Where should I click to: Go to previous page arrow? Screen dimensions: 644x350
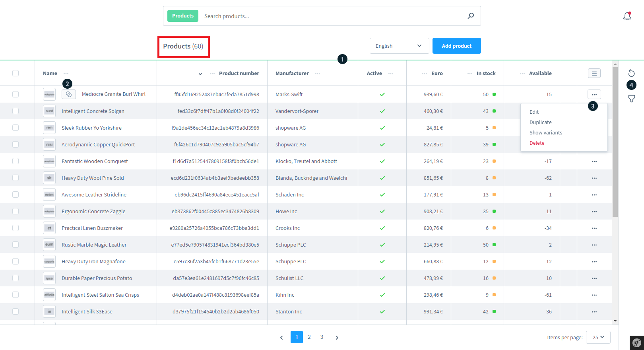pyautogui.click(x=281, y=337)
